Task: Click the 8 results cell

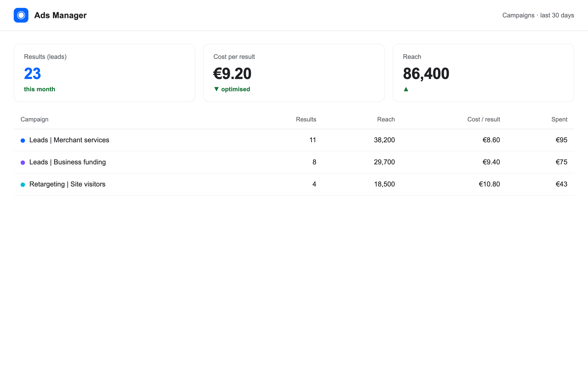Action: [x=314, y=162]
